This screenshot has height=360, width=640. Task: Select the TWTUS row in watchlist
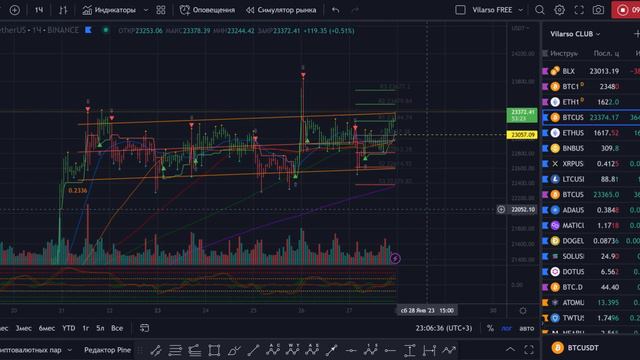pyautogui.click(x=591, y=318)
